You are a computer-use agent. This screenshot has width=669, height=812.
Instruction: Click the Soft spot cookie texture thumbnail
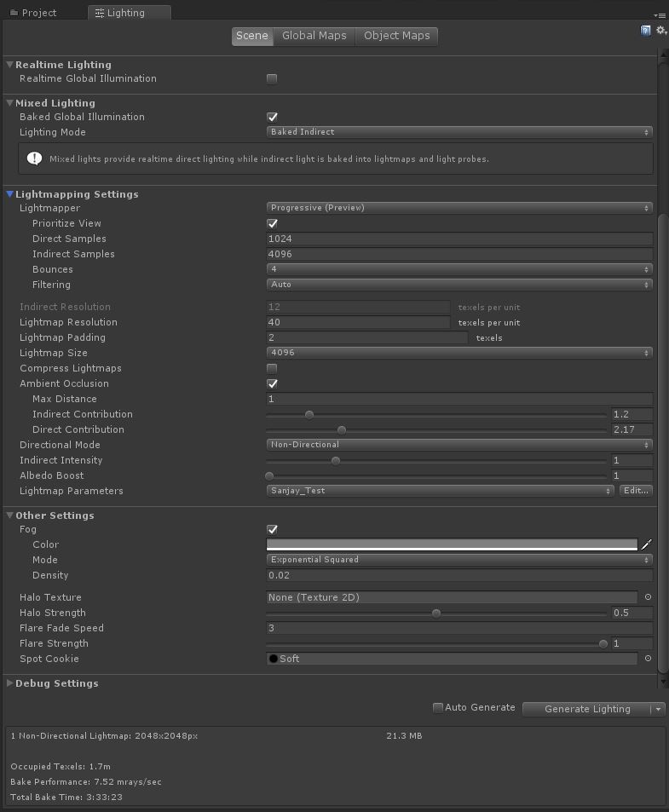tap(273, 658)
